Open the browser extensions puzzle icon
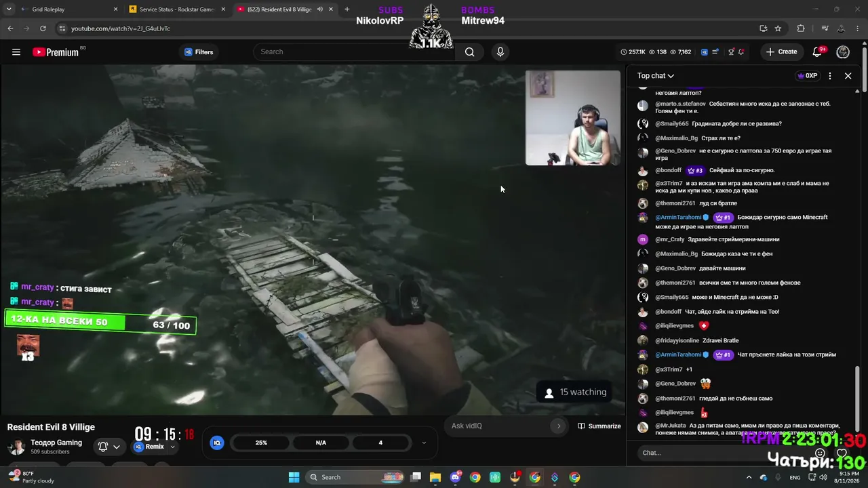The height and width of the screenshot is (488, 868). click(801, 28)
